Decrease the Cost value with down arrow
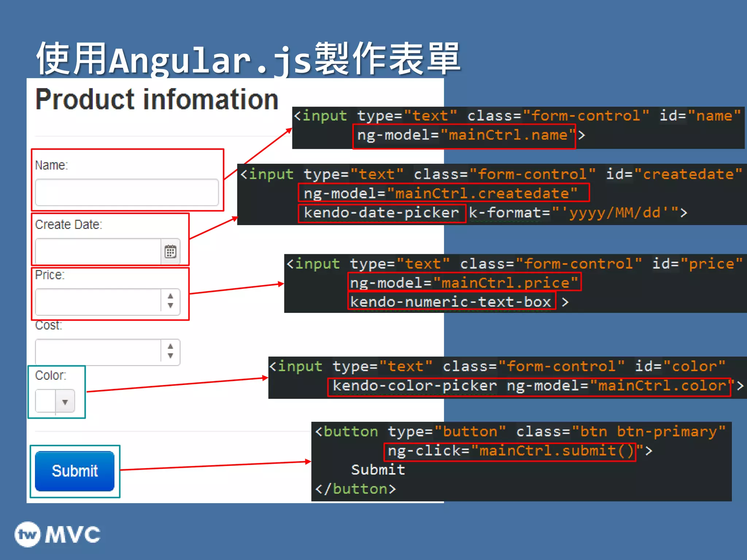This screenshot has height=560, width=747. point(170,356)
